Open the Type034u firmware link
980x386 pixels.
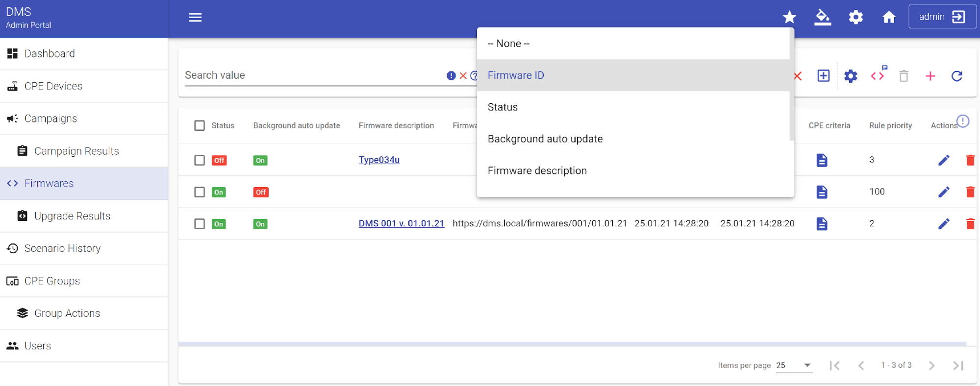[x=379, y=160]
